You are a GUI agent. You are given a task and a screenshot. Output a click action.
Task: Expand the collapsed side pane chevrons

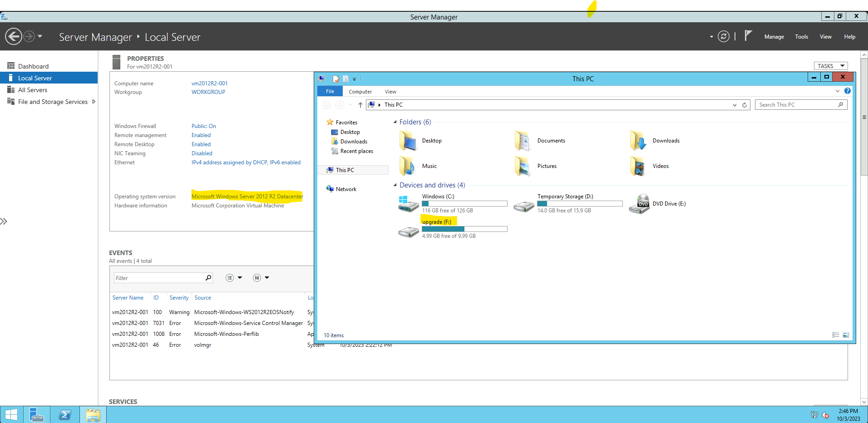point(4,221)
